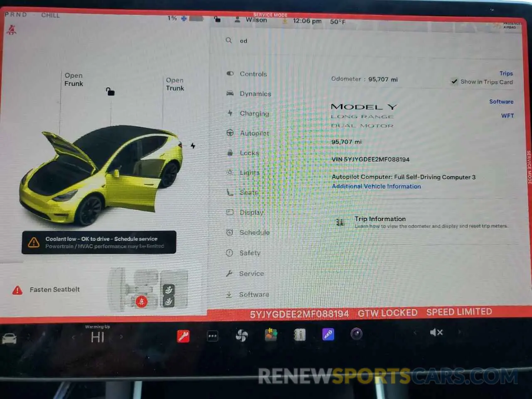The height and width of the screenshot is (399, 532).
Task: Tap the red driver seatbelt seat indicator
Action: pyautogui.click(x=141, y=301)
